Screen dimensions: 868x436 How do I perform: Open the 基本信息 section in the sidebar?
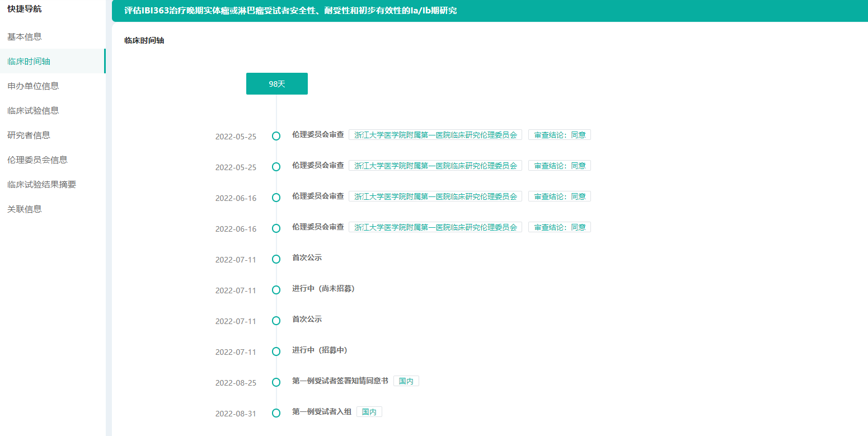coord(22,36)
